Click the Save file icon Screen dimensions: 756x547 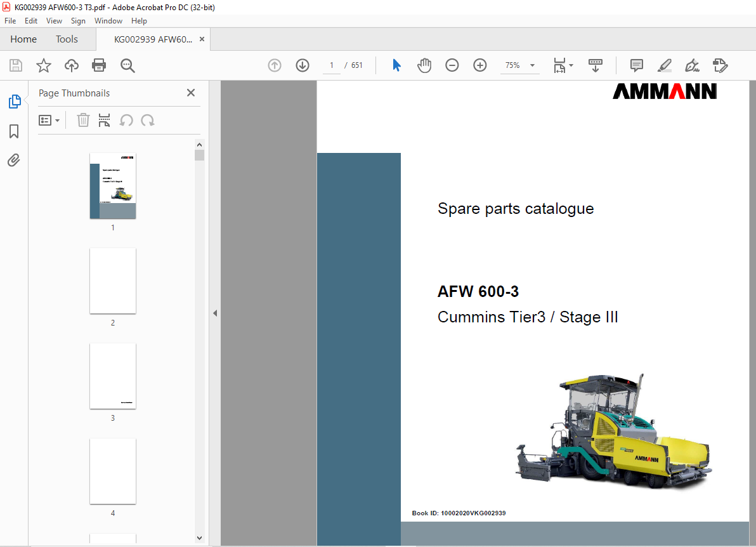(x=16, y=65)
